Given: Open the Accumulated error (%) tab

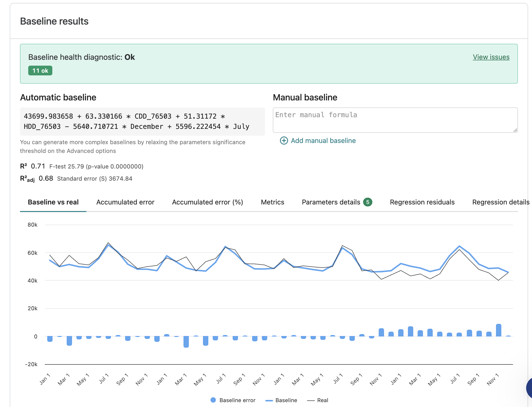Looking at the screenshot, I should (x=208, y=202).
